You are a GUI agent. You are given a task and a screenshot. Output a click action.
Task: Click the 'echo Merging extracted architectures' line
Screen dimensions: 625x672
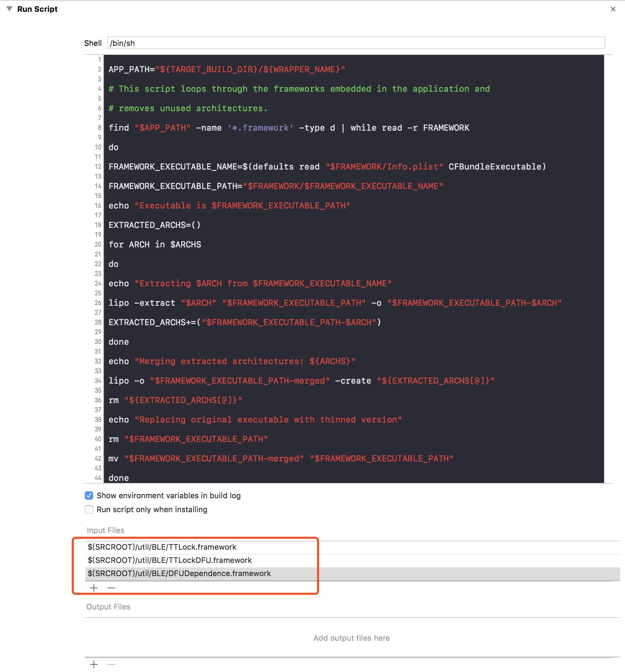pyautogui.click(x=232, y=361)
